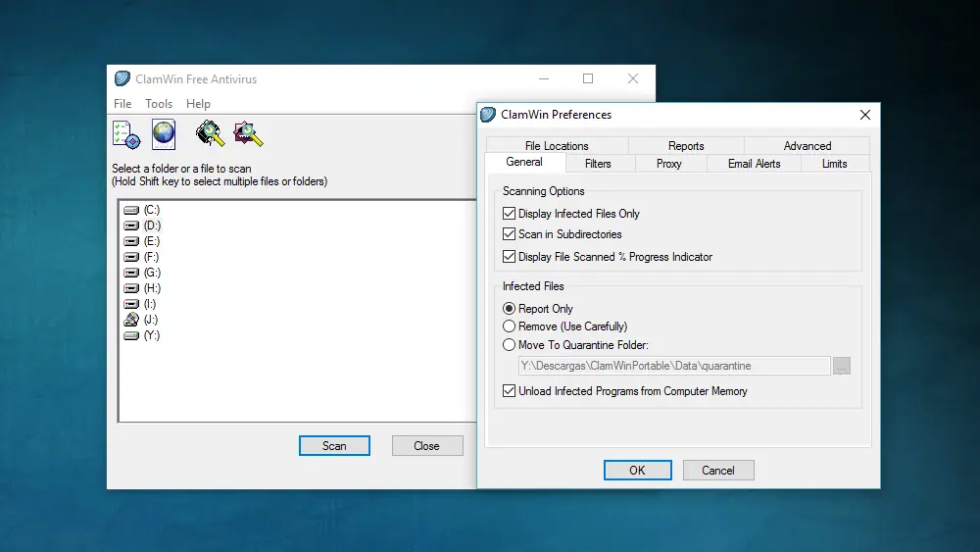Screen dimensions: 980x552
Task: Select the Report Only radio button
Action: point(509,308)
